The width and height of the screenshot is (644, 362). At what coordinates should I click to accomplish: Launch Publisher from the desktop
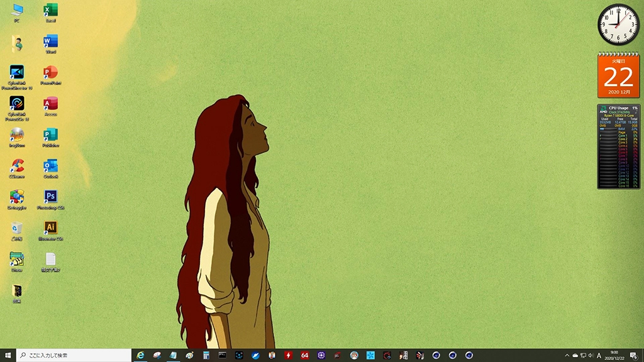click(x=50, y=135)
